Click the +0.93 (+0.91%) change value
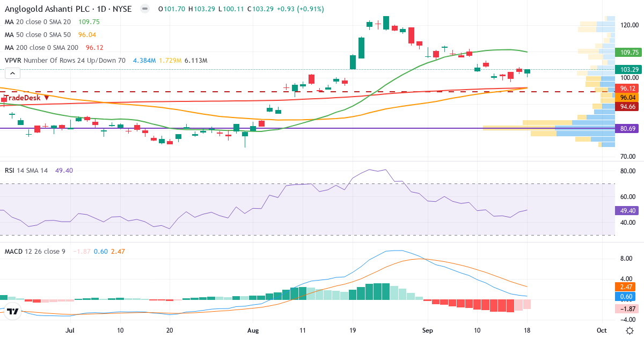Screen dimensions: 644x338 click(x=301, y=9)
